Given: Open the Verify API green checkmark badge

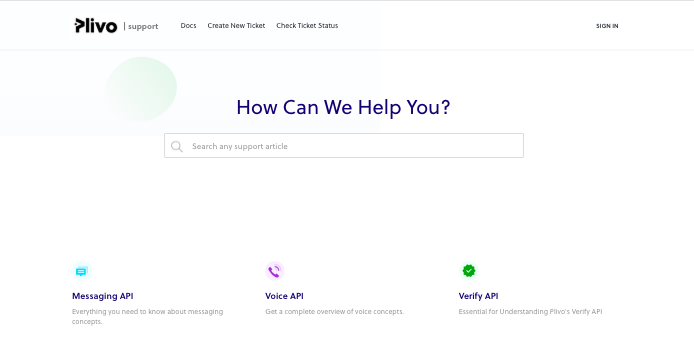Looking at the screenshot, I should 468,271.
